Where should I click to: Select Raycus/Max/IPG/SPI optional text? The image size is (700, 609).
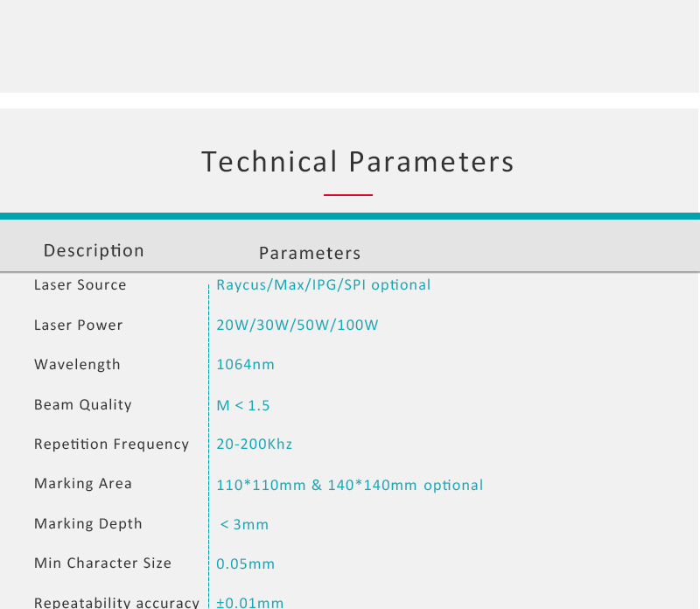point(324,285)
